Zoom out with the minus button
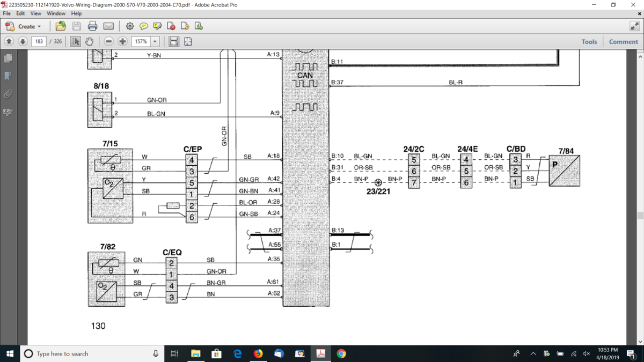 [x=108, y=41]
